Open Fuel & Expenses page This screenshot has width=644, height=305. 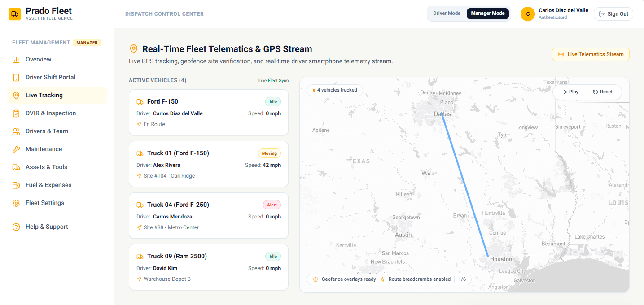(x=57, y=185)
